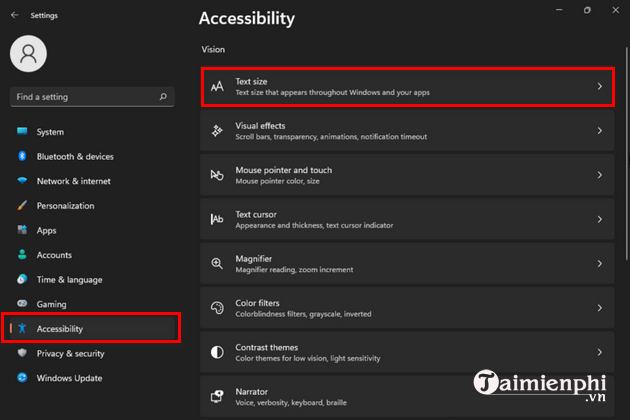Click the Accessibility page heading
This screenshot has height=420, width=630.
(247, 18)
